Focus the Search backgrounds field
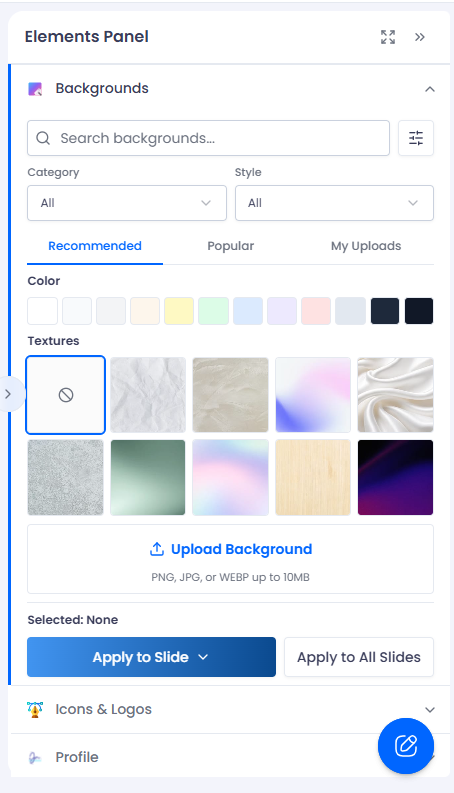 click(208, 138)
